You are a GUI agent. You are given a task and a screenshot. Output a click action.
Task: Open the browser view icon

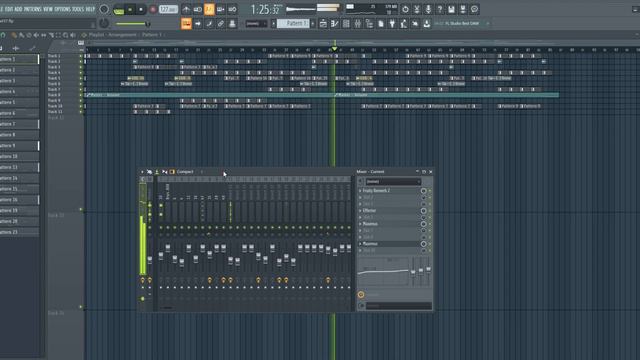369,24
